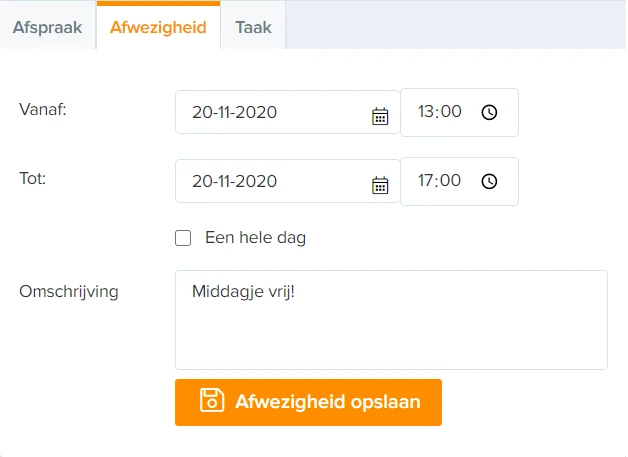Image resolution: width=628 pixels, height=457 pixels.
Task: Open the clock picker for Vanaf time
Action: point(489,112)
